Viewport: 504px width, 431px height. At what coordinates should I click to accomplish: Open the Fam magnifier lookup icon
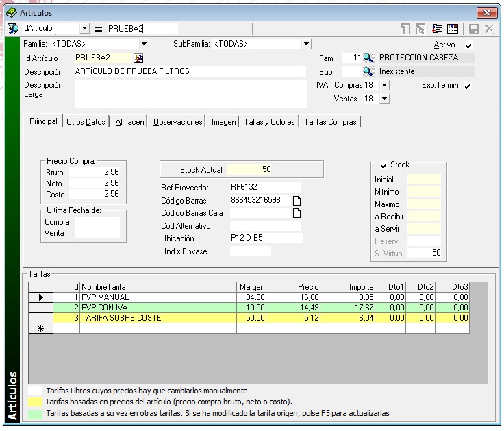(x=368, y=58)
